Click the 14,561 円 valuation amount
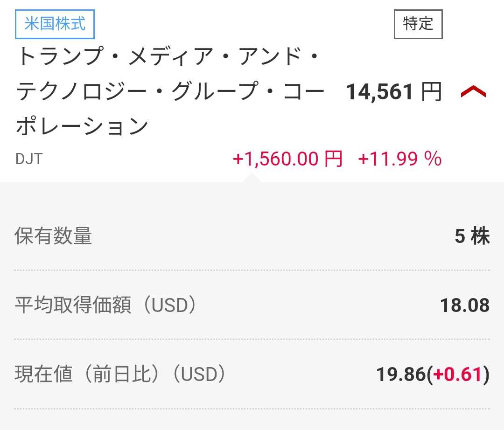This screenshot has width=504, height=430. click(x=393, y=92)
